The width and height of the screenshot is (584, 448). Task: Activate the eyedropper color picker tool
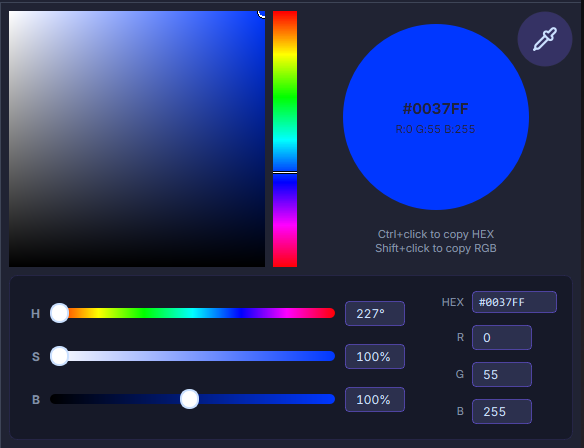[545, 39]
